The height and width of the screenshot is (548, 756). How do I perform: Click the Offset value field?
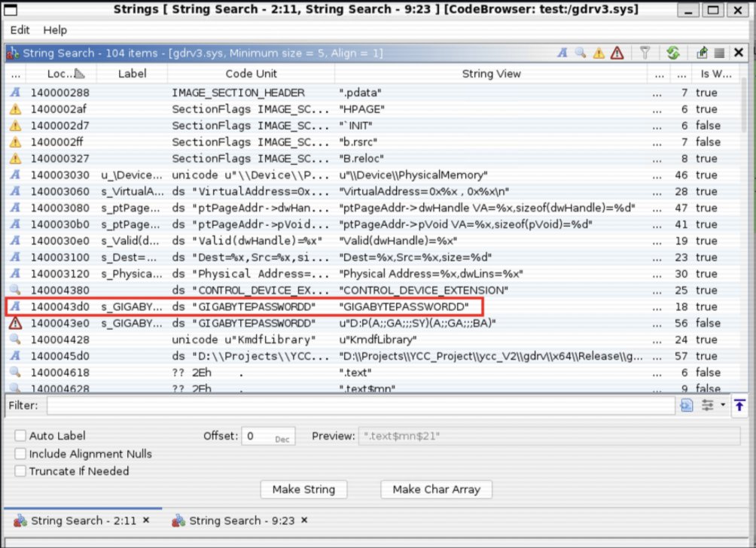[268, 436]
